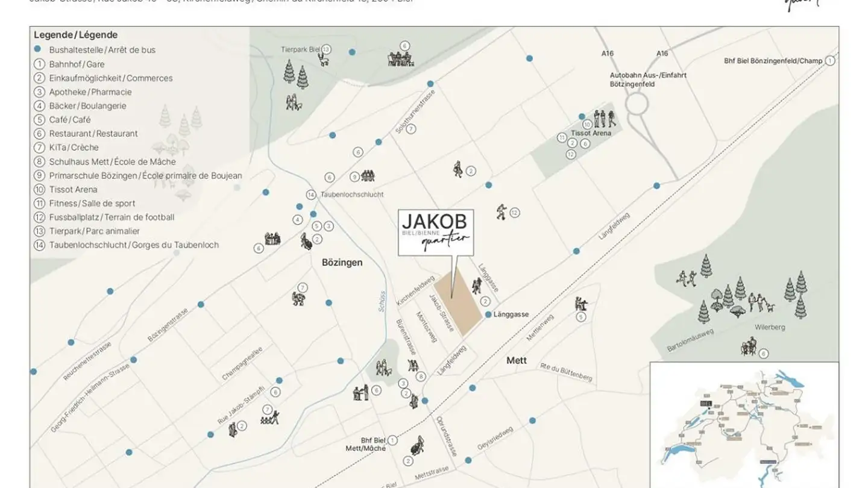Image resolution: width=868 pixels, height=488 pixels.
Task: Select the Bartolomäusweg street label
Action: 690,340
